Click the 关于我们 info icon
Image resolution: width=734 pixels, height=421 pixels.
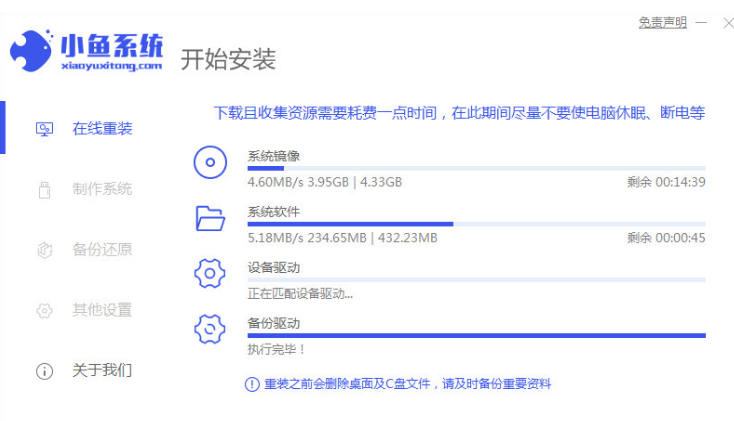[x=44, y=371]
